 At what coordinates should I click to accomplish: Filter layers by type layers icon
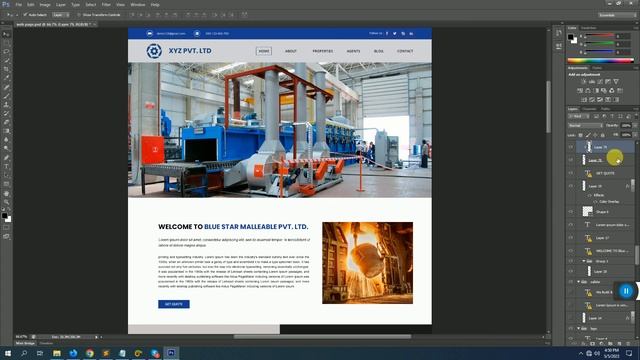click(x=612, y=117)
